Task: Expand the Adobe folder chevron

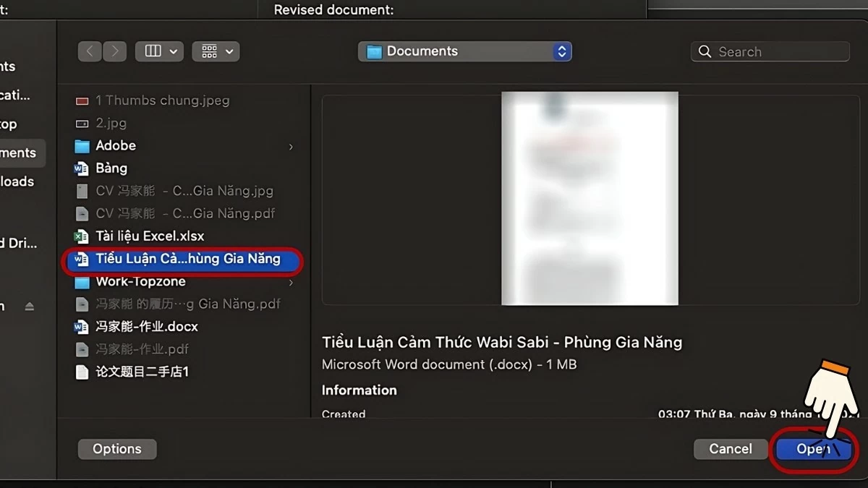Action: coord(290,145)
